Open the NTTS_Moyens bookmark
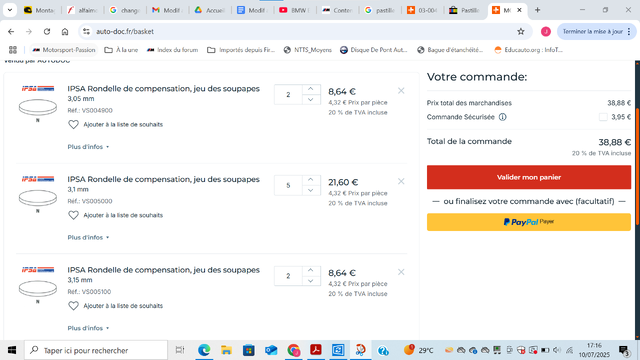Screen dimensions: 640x360 point(308,50)
